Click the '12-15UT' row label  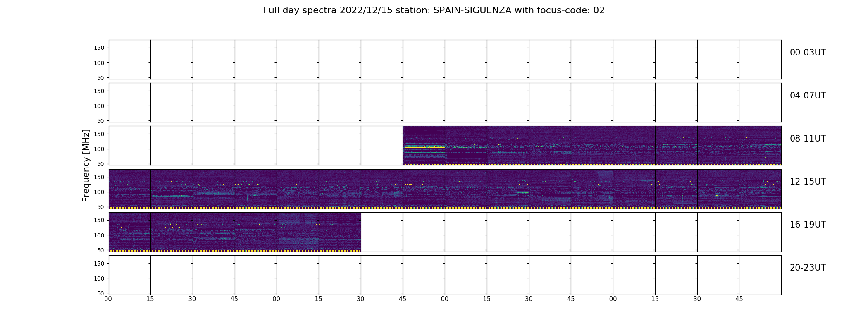click(808, 182)
